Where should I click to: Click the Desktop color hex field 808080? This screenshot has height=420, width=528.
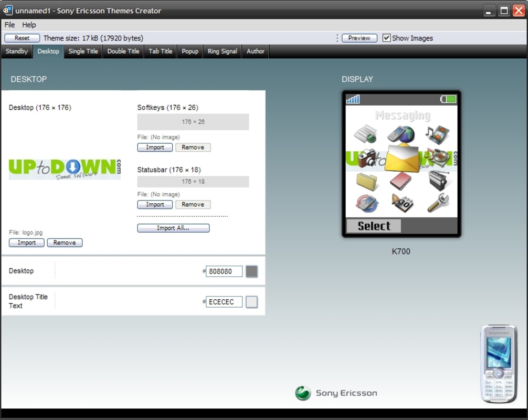click(224, 271)
